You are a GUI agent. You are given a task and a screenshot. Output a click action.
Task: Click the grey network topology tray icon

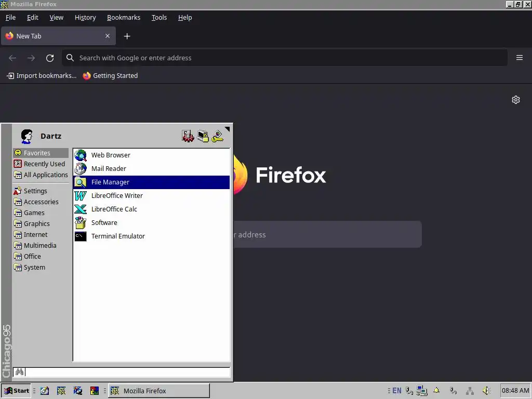470,391
